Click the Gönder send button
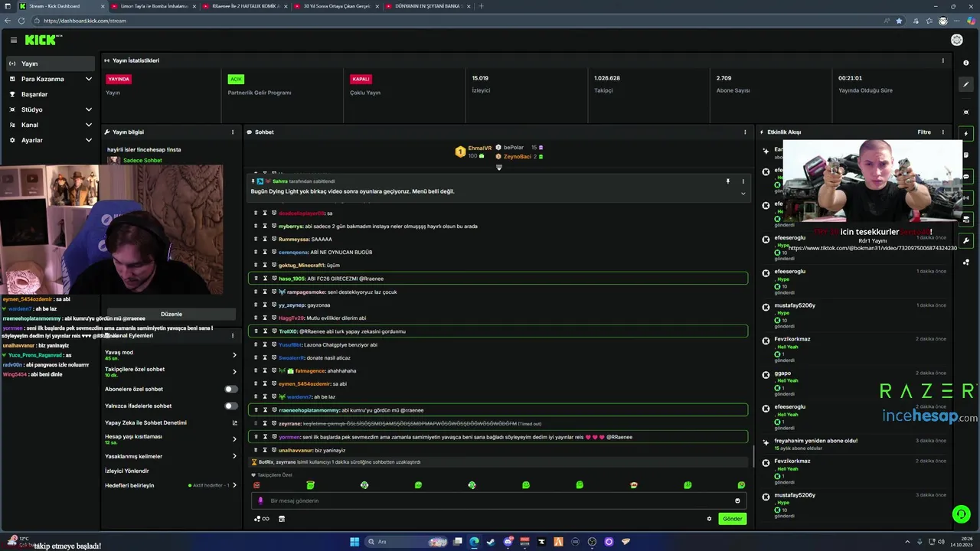Screen dimensions: 980x551 pos(733,519)
